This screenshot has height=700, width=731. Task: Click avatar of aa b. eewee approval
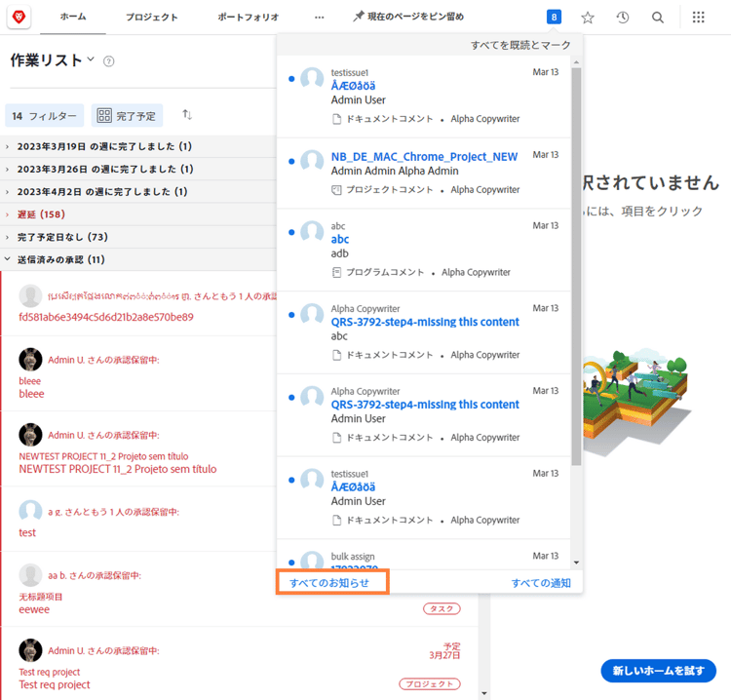pyautogui.click(x=30, y=575)
